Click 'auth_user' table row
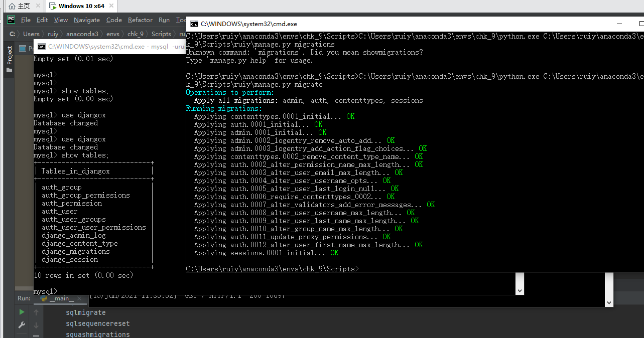This screenshot has height=338, width=644. [59, 211]
